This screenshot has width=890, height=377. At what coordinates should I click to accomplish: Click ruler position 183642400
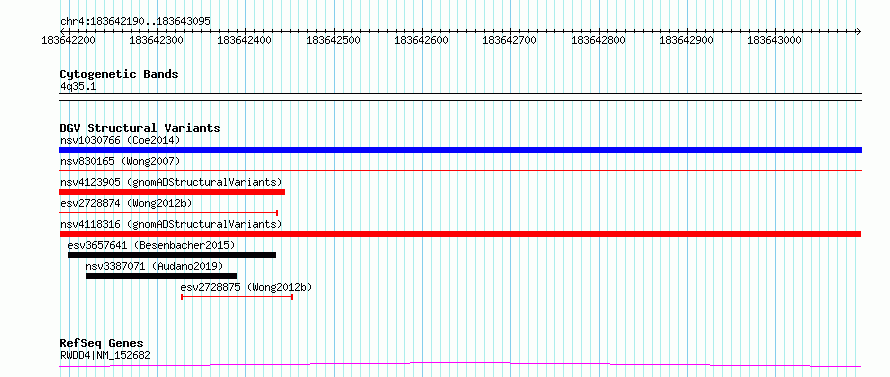pyautogui.click(x=245, y=40)
